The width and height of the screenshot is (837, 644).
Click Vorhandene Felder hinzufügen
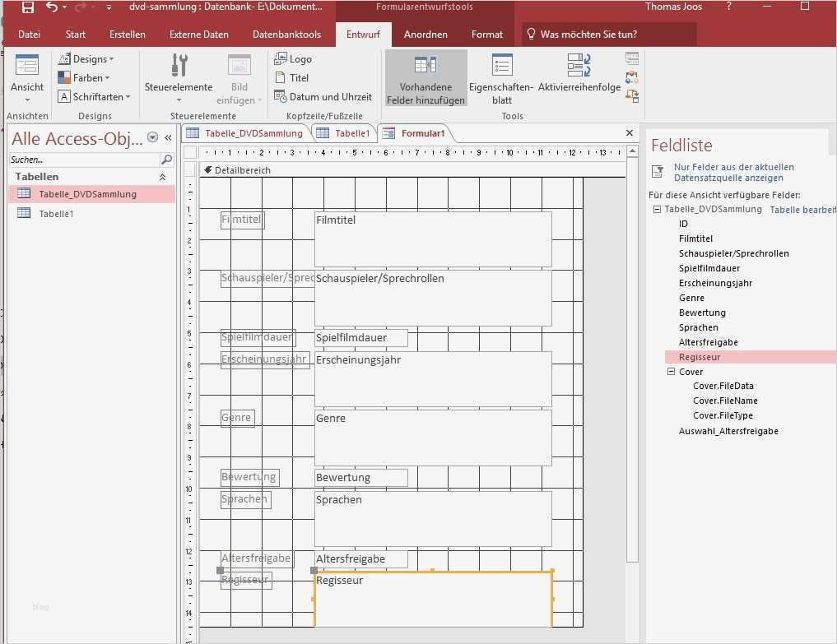pos(425,76)
